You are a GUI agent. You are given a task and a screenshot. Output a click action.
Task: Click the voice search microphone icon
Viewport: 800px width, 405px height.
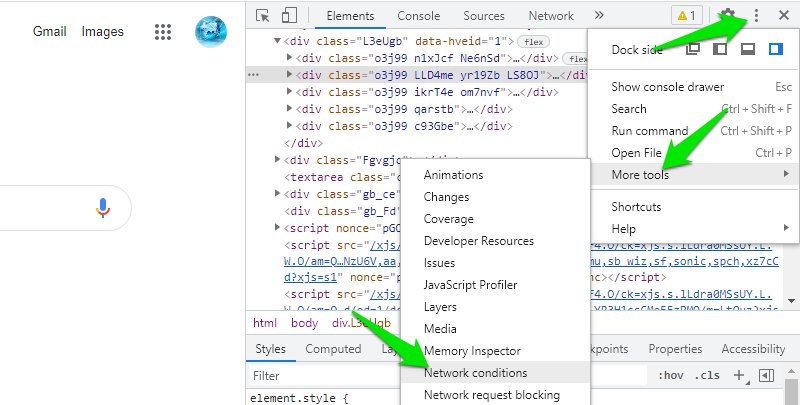(103, 208)
